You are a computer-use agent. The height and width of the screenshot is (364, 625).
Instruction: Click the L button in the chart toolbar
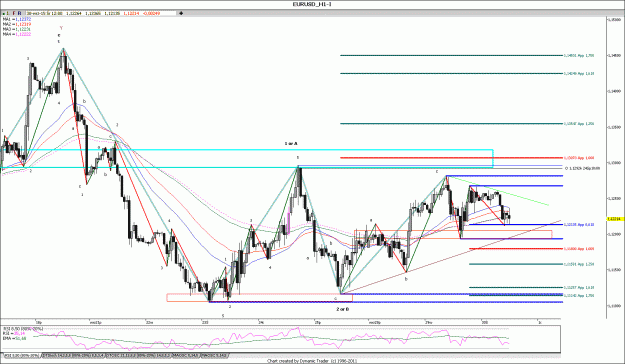pyautogui.click(x=8, y=13)
